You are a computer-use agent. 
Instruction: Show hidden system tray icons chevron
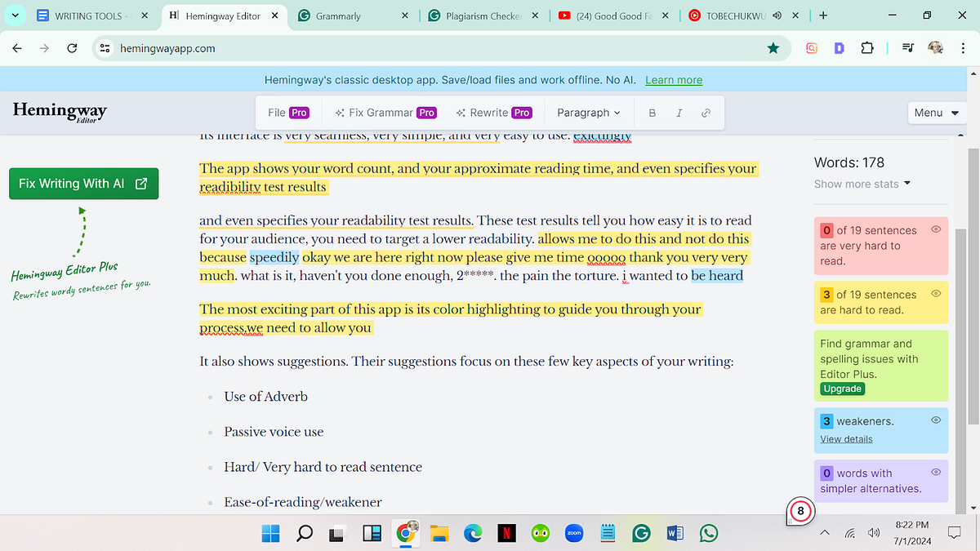[x=824, y=533]
